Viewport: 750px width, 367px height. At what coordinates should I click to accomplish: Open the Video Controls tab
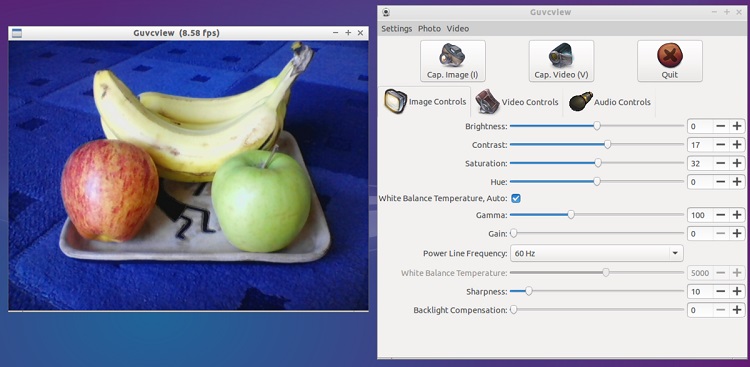tap(517, 101)
